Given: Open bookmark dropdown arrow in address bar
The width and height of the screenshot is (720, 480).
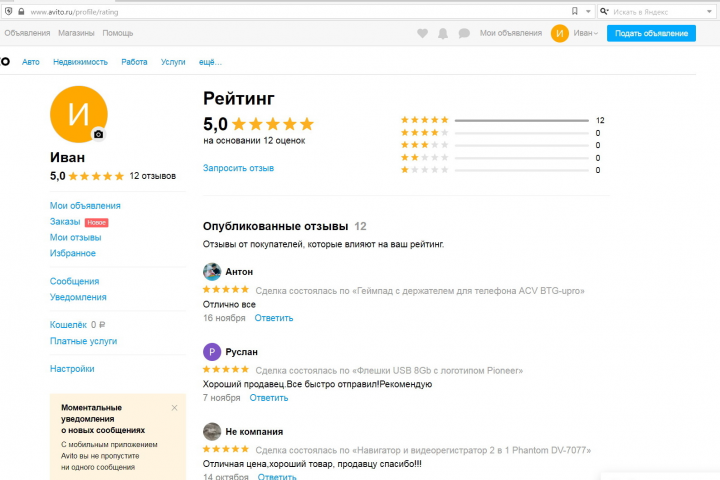Looking at the screenshot, I should [x=588, y=11].
